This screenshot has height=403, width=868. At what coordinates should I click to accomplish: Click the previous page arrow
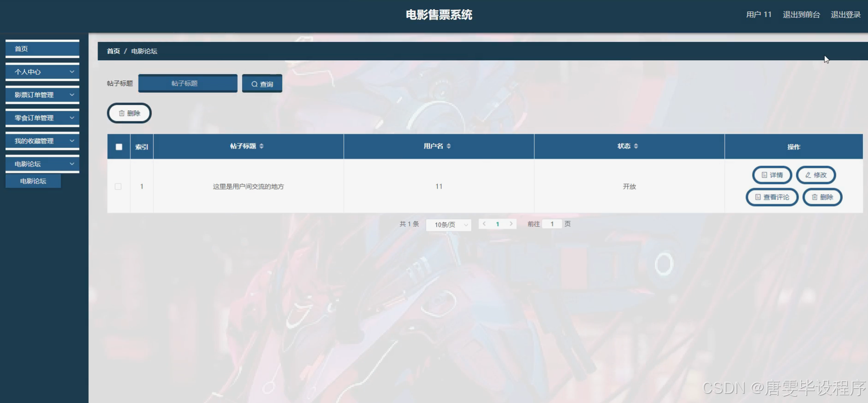[x=484, y=224]
